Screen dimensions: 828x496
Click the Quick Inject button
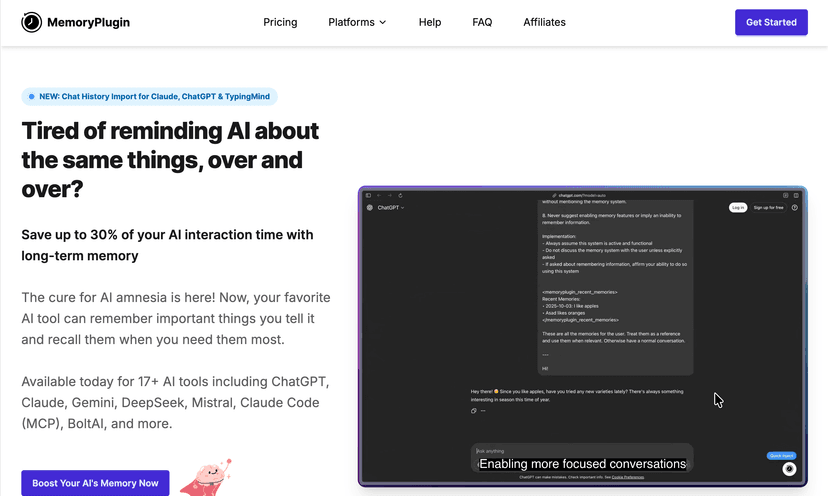click(x=781, y=455)
